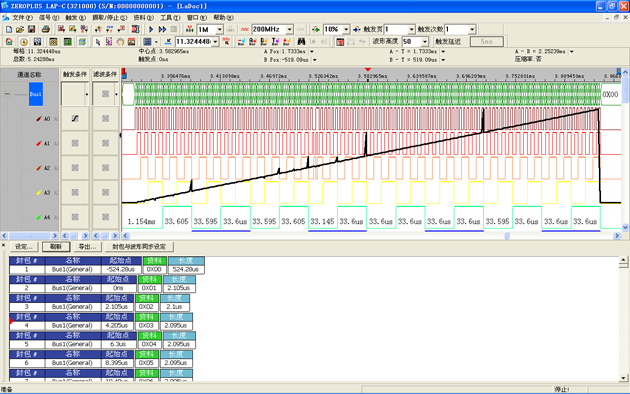Click the Save floppy disk icon
630x394 pixels.
click(x=31, y=29)
